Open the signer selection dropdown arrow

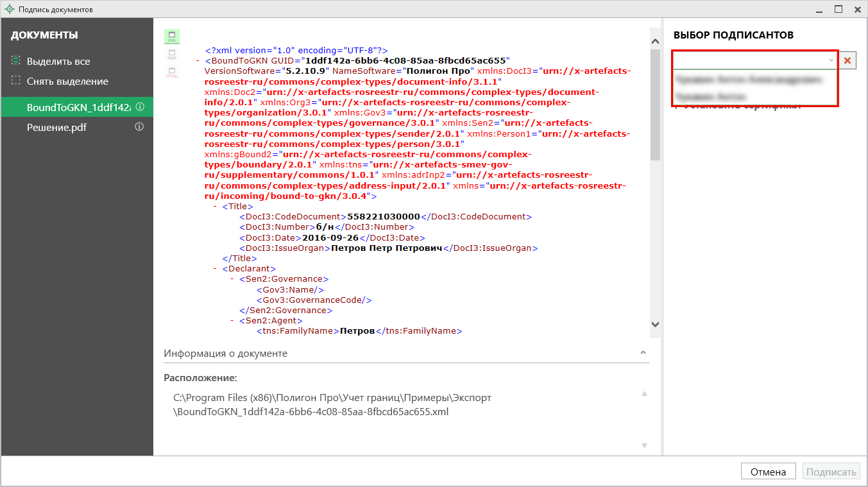[831, 60]
